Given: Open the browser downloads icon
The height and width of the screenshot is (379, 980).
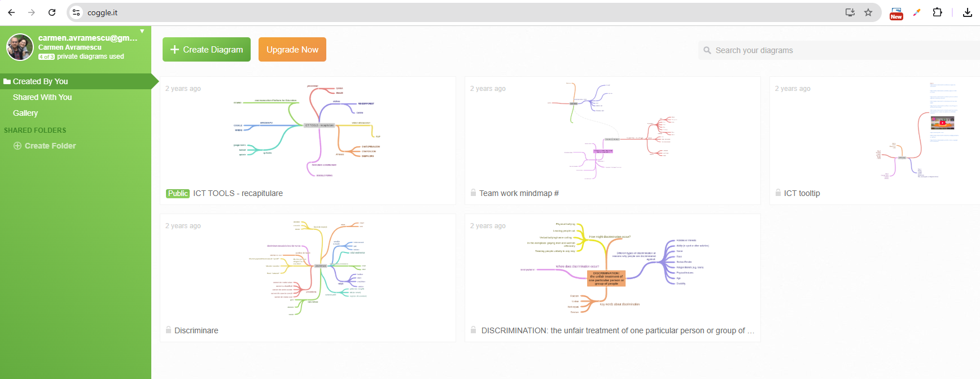Looking at the screenshot, I should tap(967, 12).
